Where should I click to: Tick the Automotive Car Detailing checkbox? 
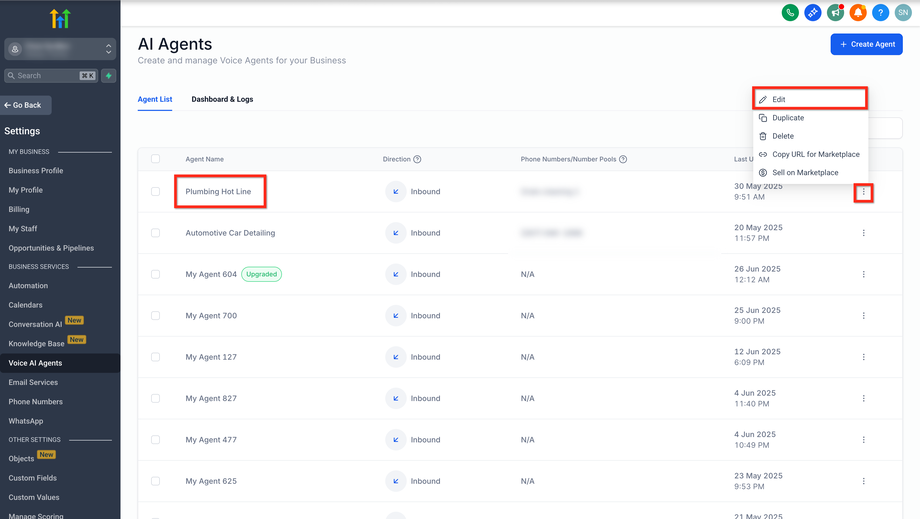[155, 233]
